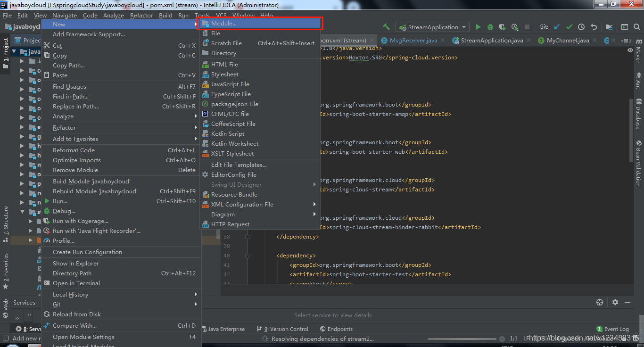
Task: Click the editor vertical scrollbar thumb
Action: 630,130
